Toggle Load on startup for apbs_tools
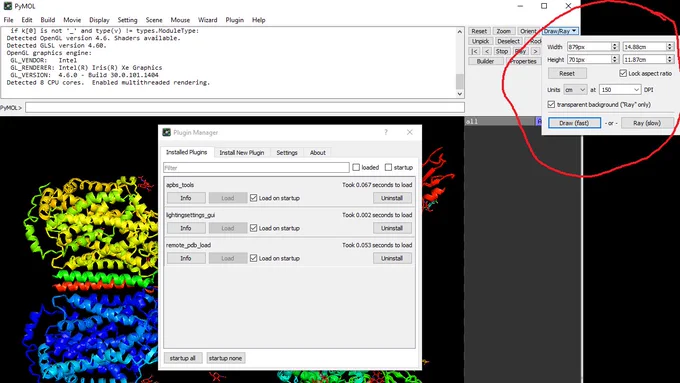Viewport: 680px width, 383px height. coord(254,198)
